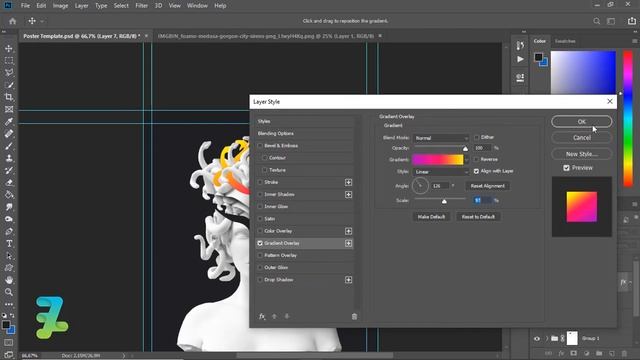
Task: Click the Home icon in options bar
Action: 13,21
